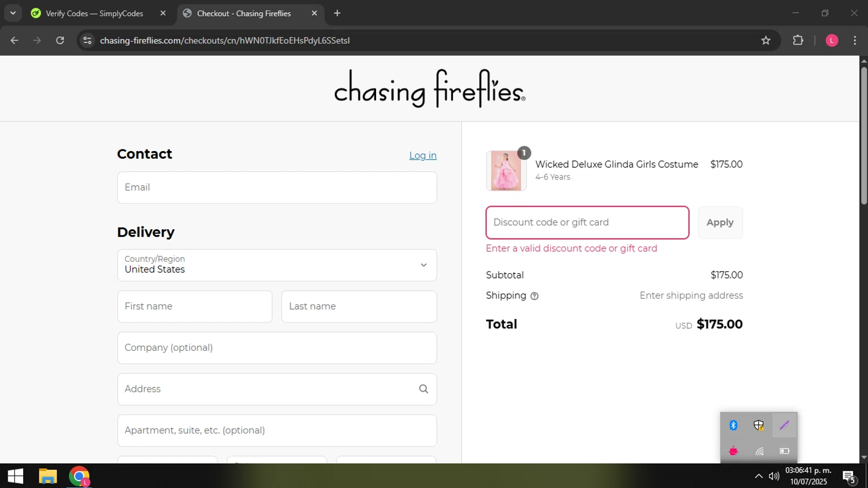Reload the checkout page
This screenshot has height=488, width=868.
(x=60, y=41)
